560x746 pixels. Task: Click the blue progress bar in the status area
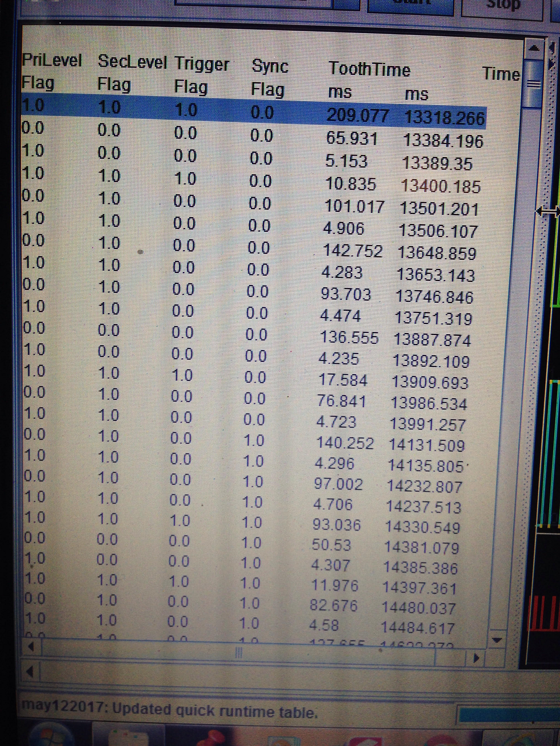coord(509,715)
